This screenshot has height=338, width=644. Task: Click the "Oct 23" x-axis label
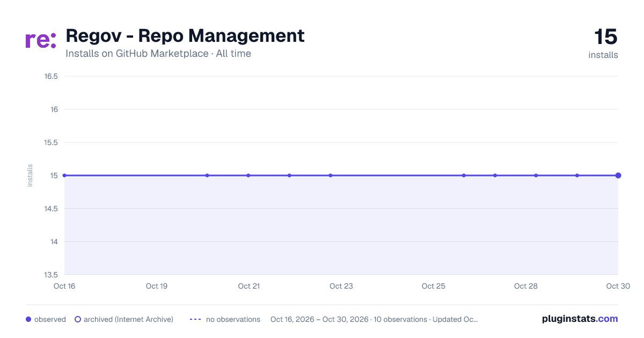tap(341, 286)
